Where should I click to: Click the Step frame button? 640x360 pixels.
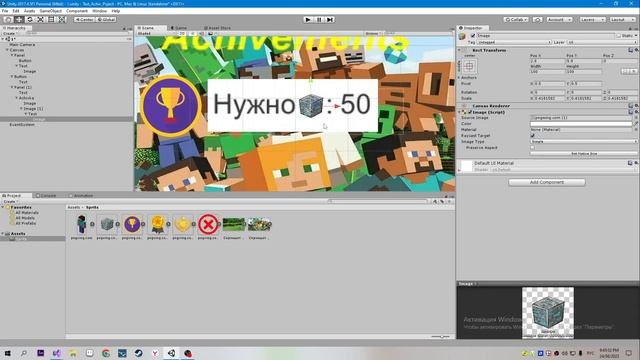click(330, 19)
